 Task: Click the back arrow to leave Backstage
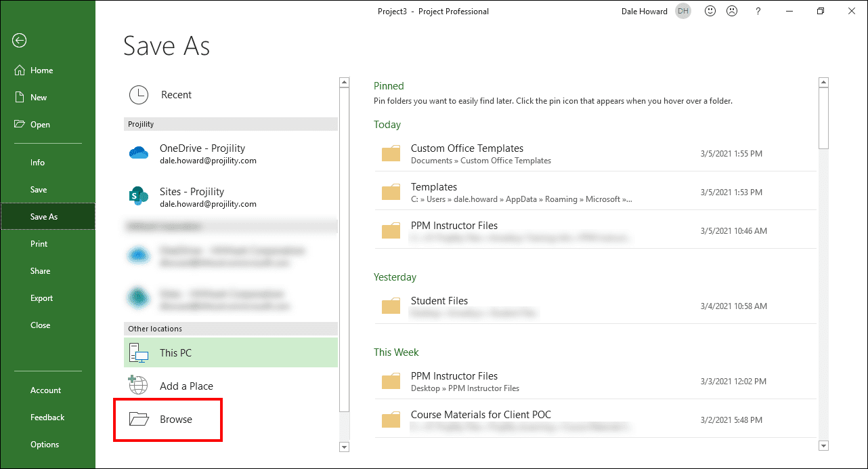click(19, 41)
